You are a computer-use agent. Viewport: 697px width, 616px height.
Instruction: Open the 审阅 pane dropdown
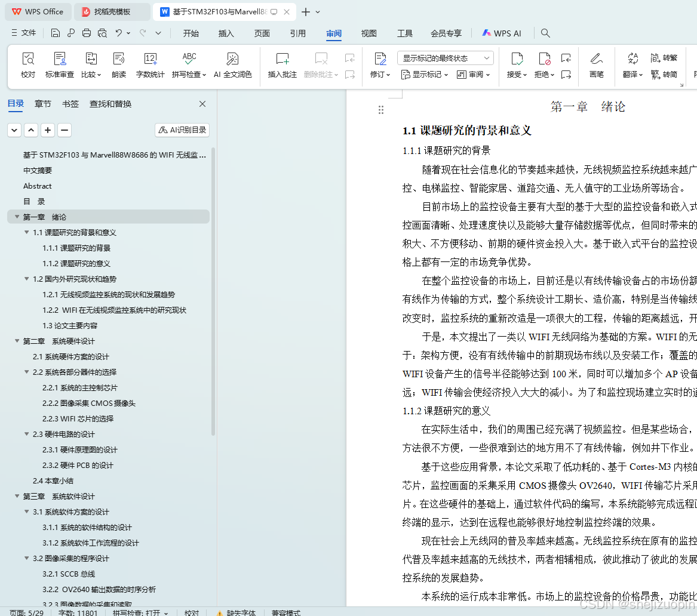474,75
